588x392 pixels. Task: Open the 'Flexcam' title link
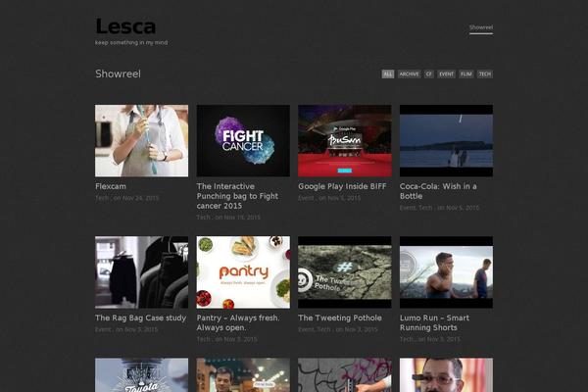click(111, 186)
